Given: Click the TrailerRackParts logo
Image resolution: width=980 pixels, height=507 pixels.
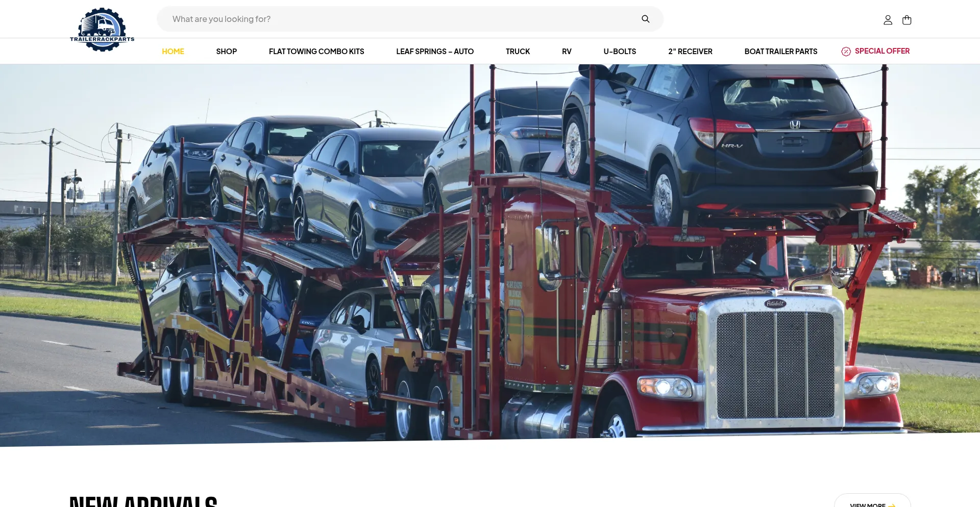Looking at the screenshot, I should [x=102, y=30].
